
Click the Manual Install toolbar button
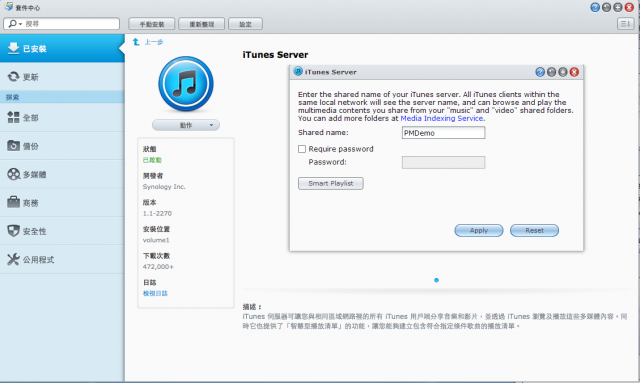(152, 24)
